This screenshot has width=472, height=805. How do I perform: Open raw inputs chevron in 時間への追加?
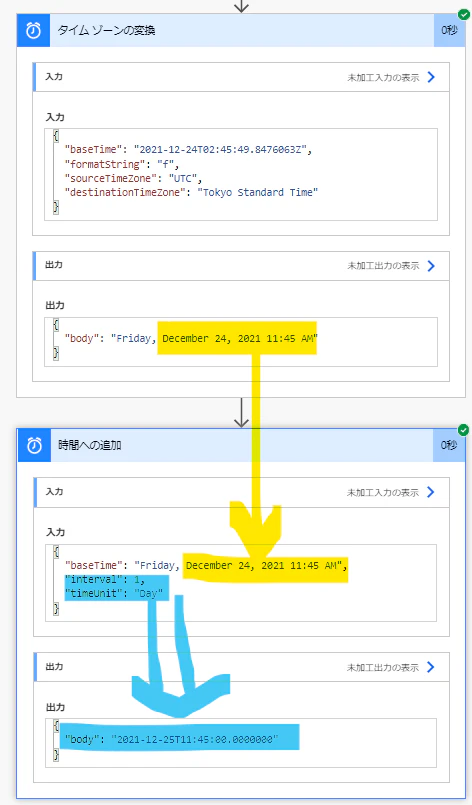(430, 492)
